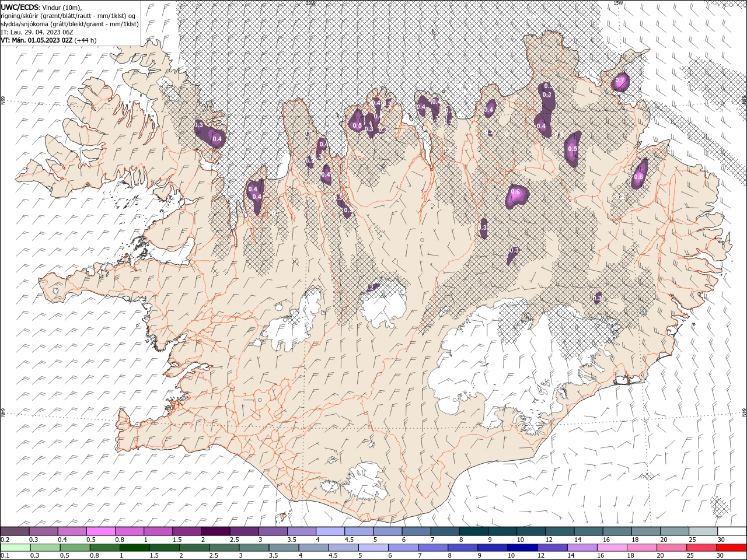Click the lavender 4 swatch on the snow scale
Image resolution: width=747 pixels, height=560 pixels.
330,531
